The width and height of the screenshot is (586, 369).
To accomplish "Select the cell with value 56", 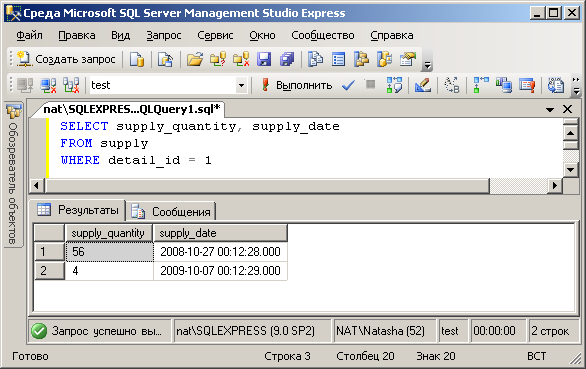I will (109, 252).
